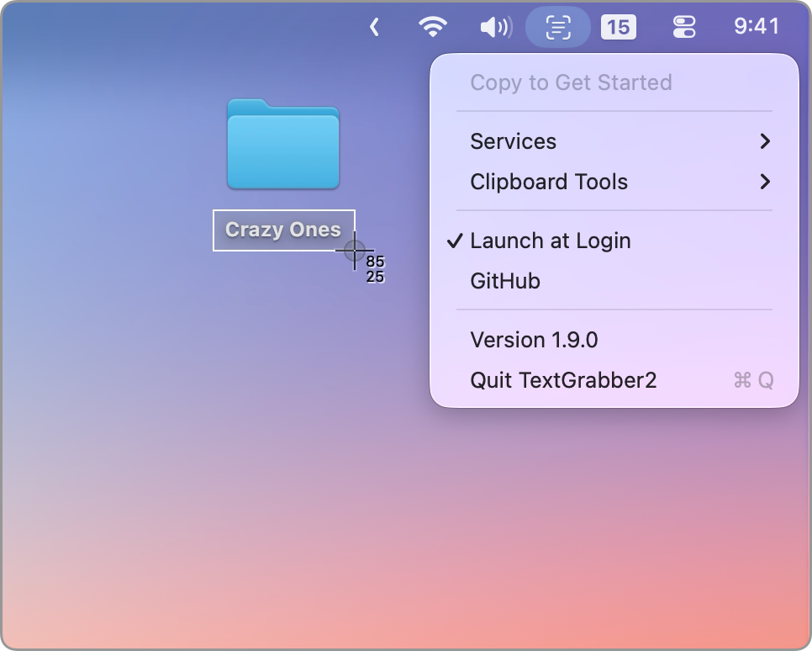Open the chevron beside Services
This screenshot has height=651, width=812.
[766, 141]
